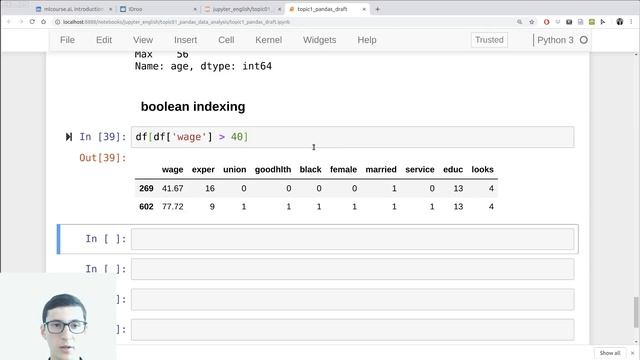Click row index 269
640x360 pixels.
146,188
